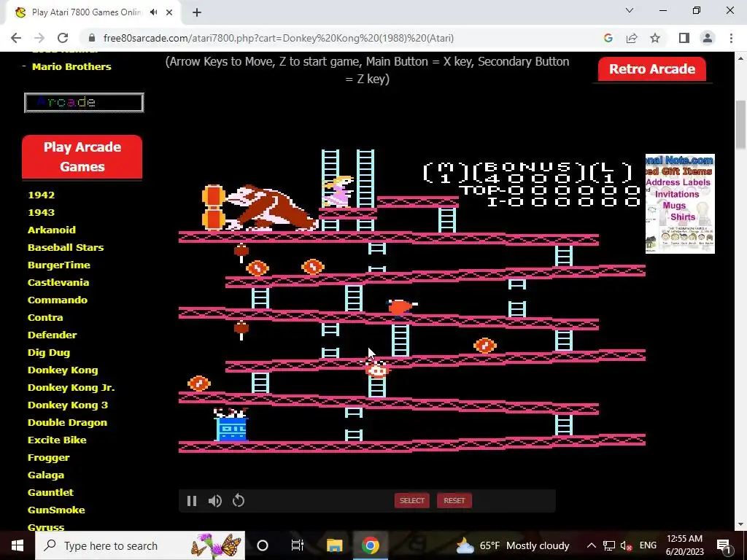The height and width of the screenshot is (560, 747).
Task: Bookmark this page with the star icon
Action: [x=655, y=38]
